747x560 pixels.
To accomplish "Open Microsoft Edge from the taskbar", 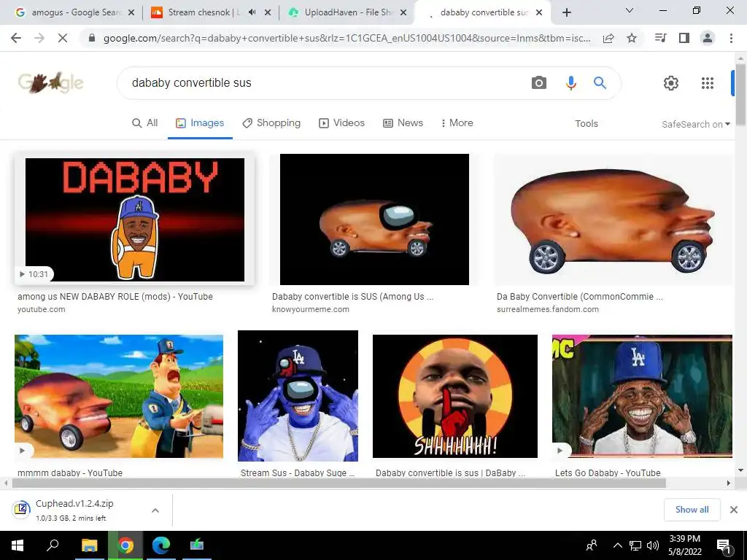I will click(x=161, y=545).
